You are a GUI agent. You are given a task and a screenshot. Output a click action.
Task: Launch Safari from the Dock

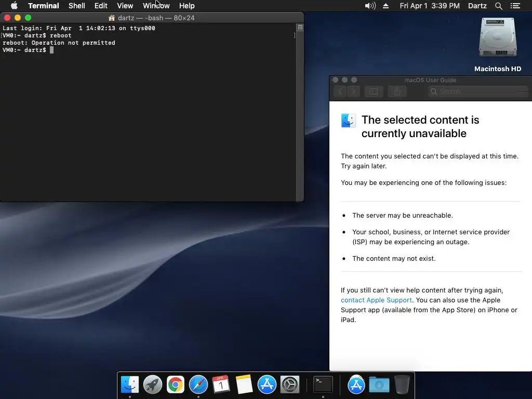(198, 384)
